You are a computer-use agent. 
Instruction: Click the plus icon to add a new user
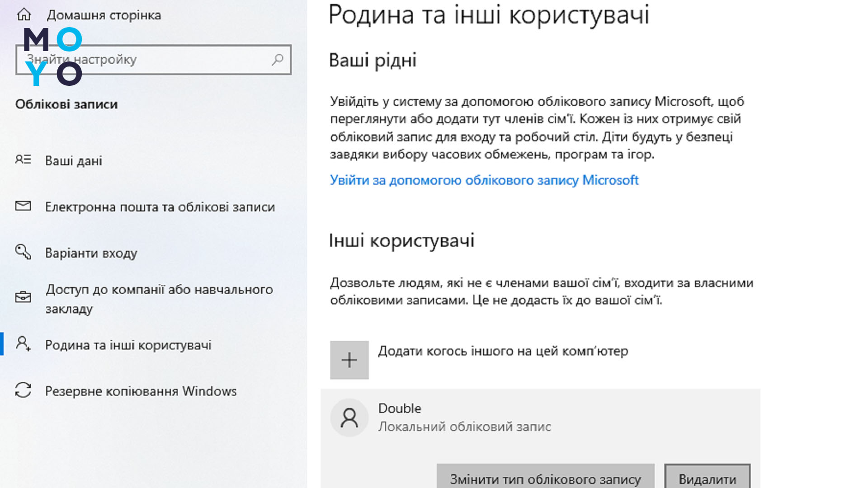(349, 359)
